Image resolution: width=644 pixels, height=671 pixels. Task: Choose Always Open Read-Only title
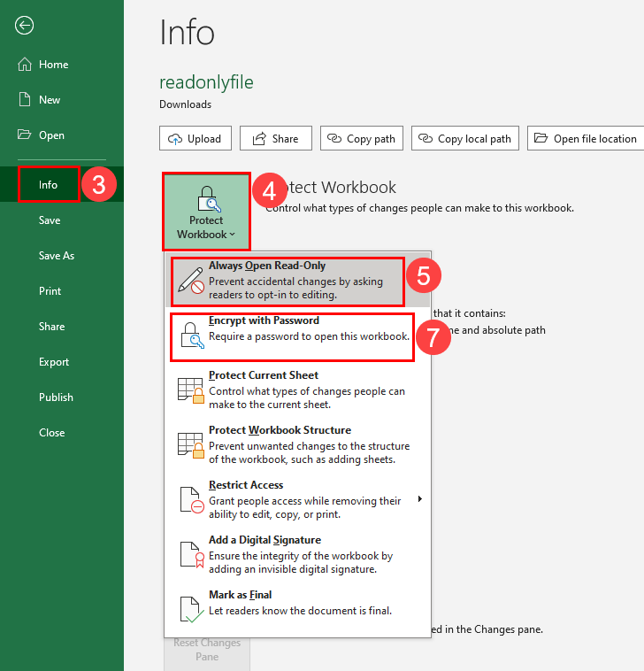tap(267, 266)
